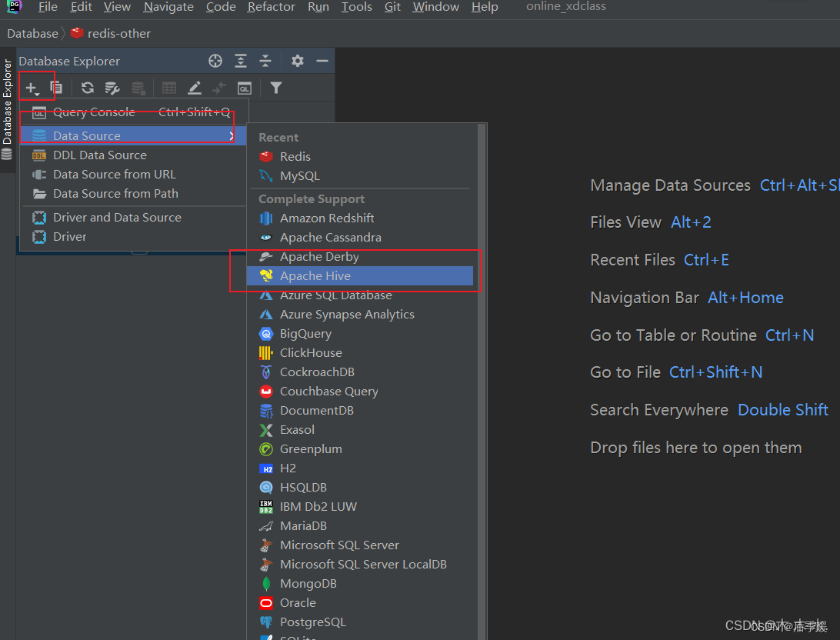This screenshot has width=840, height=640.
Task: Select Exasol data source
Action: (360, 430)
